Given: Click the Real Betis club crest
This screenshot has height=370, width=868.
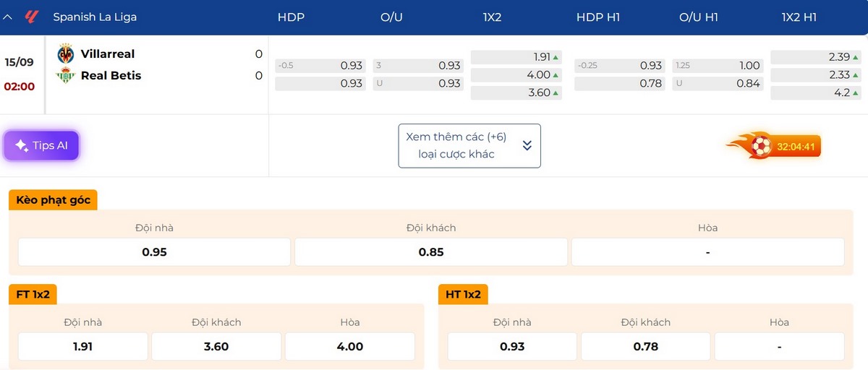Looking at the screenshot, I should (66, 75).
